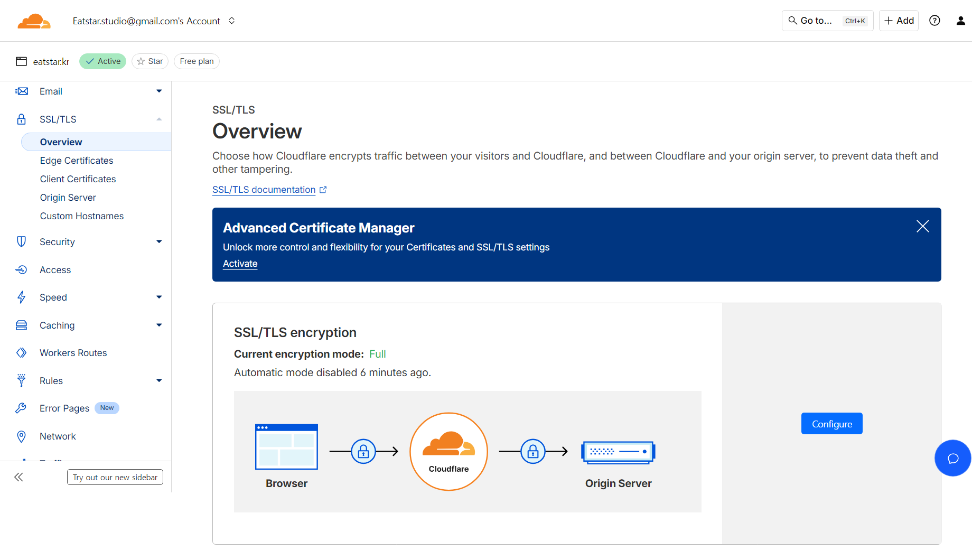Click Automatic mode disabled 6 minutes ago text

click(332, 372)
